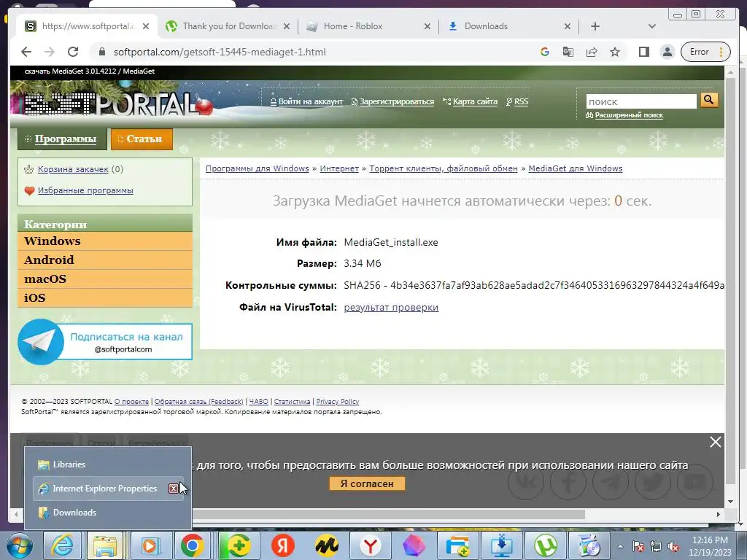Open the Программы tab
Viewport: 747px width, 560px height.
(x=61, y=139)
